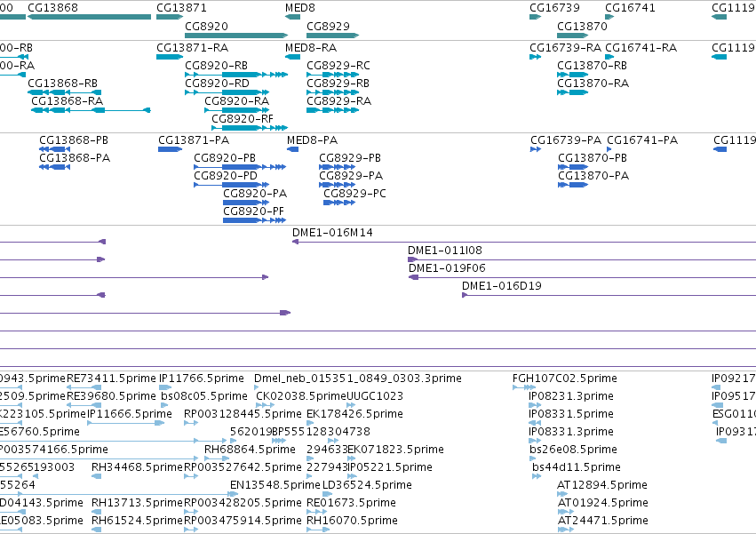
Task: Select transcript CG8920-RB
Action: (x=236, y=75)
